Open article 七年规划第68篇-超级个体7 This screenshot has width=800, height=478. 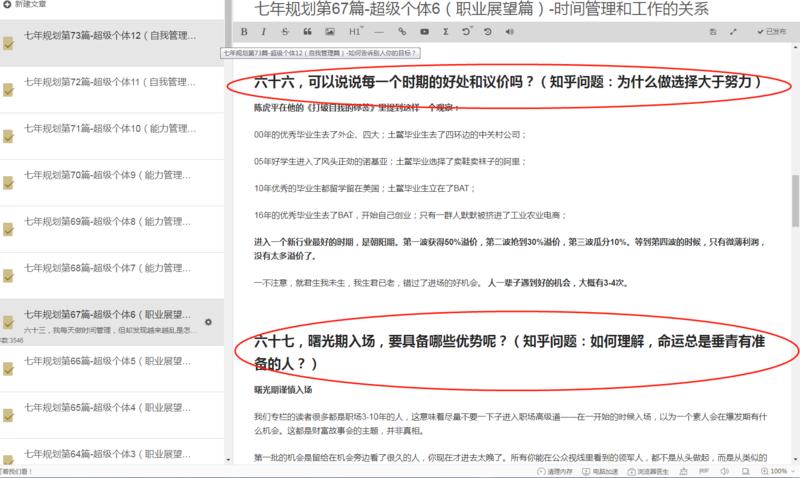(112, 275)
